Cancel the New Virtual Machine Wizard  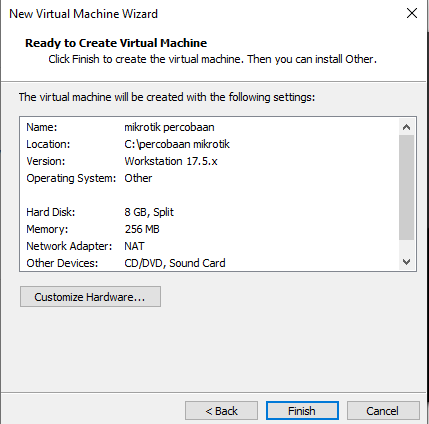[383, 411]
